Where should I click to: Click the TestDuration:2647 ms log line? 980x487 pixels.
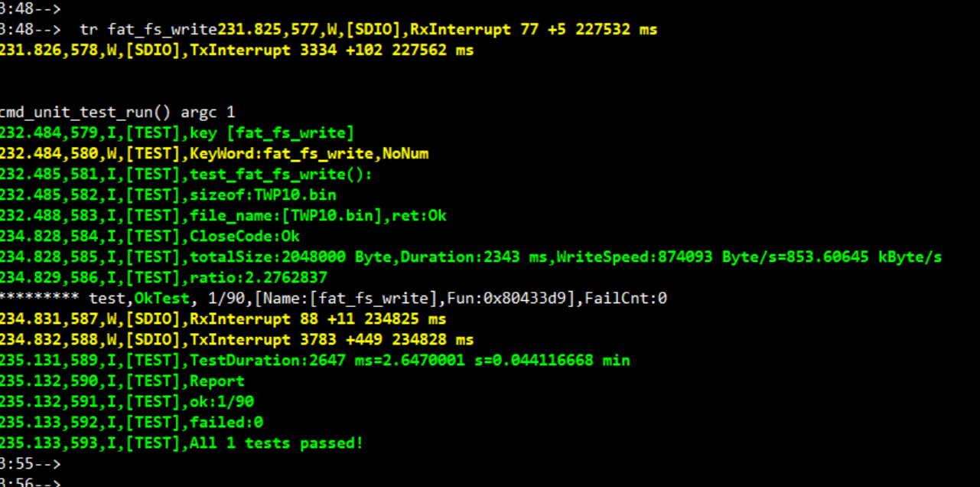315,361
